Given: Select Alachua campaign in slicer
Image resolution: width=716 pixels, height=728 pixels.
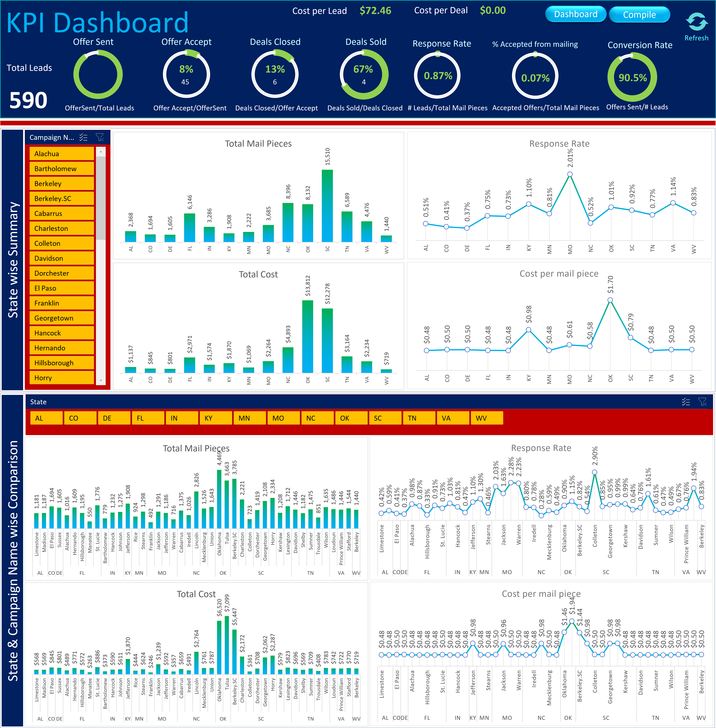Looking at the screenshot, I should click(x=62, y=154).
